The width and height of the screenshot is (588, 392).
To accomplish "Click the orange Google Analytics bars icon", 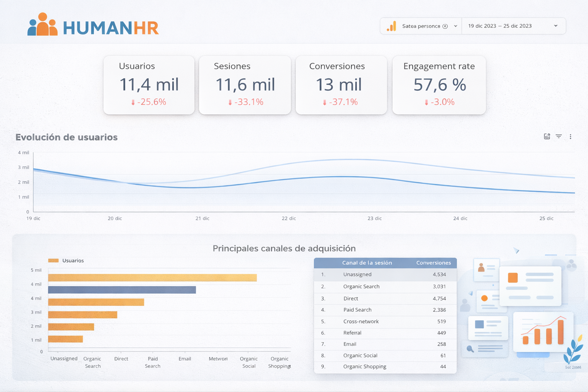I will [x=391, y=26].
